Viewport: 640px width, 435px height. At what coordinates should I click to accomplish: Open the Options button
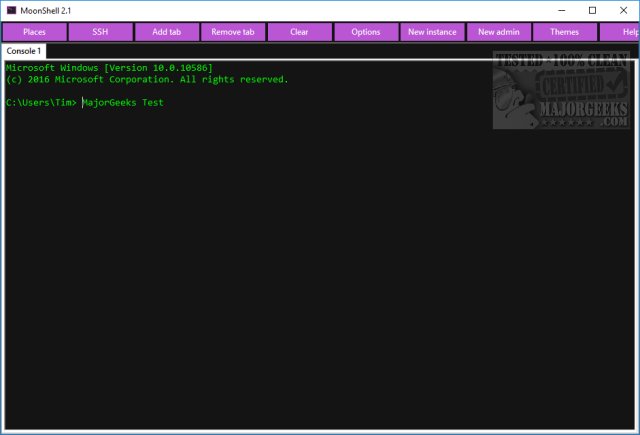[x=366, y=32]
